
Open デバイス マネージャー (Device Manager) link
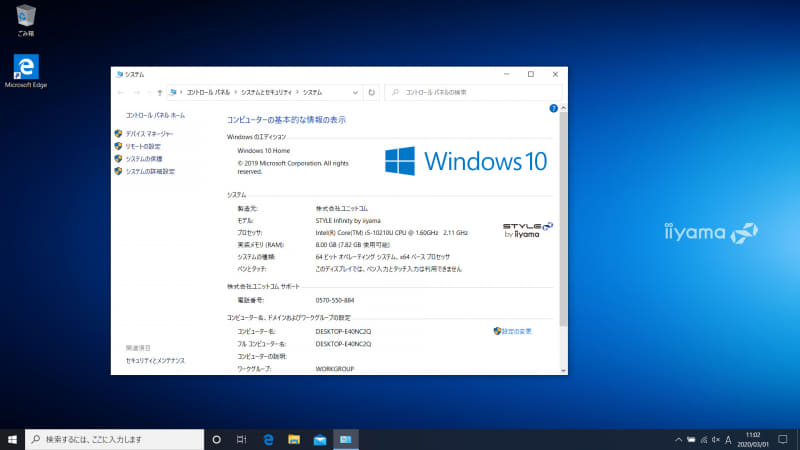point(149,134)
